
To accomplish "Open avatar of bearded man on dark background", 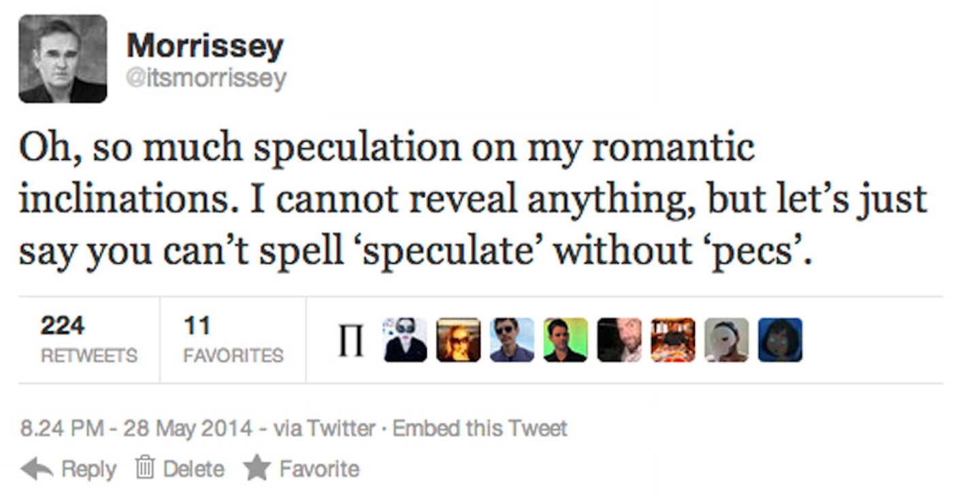I will [x=619, y=340].
